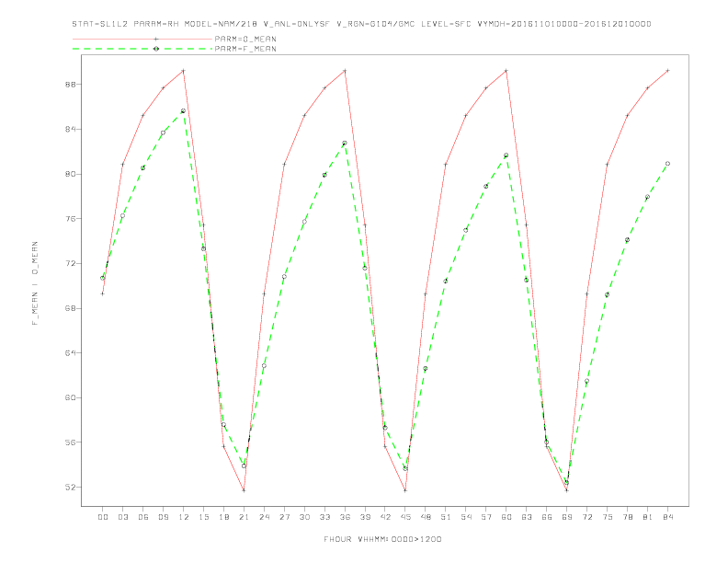Screen dimensions: 728x563
Task: Select the green F_MEAN circle marker at hour 24
Action: [x=264, y=365]
